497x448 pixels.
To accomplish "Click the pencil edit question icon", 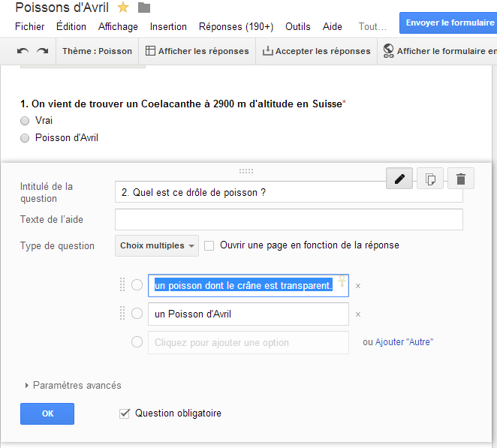I will pos(399,179).
